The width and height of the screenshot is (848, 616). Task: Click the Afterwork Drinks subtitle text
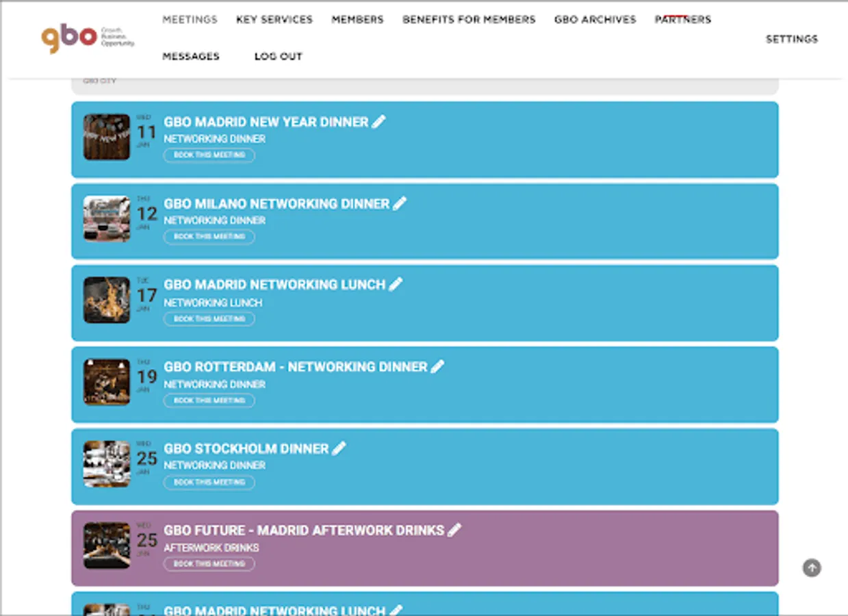tap(211, 548)
